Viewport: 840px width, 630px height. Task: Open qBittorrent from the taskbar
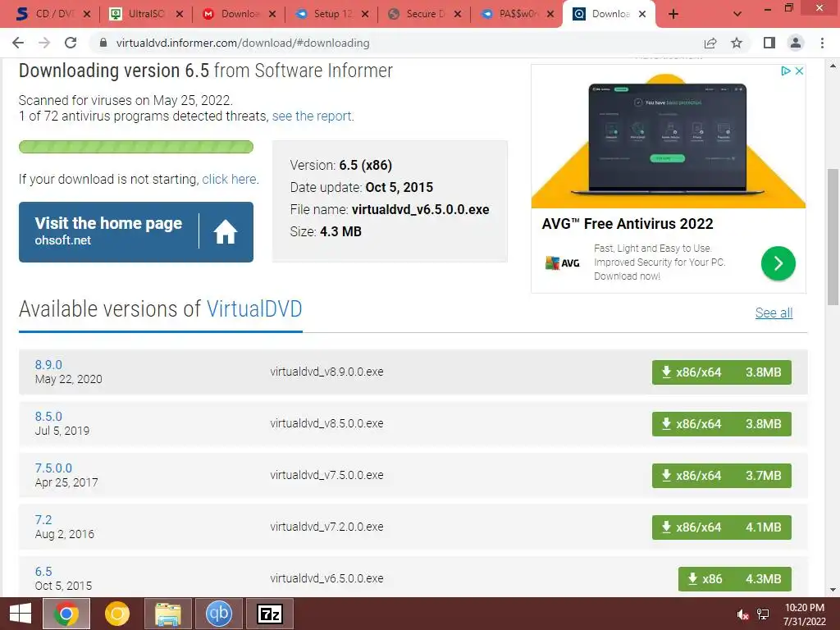tap(218, 614)
